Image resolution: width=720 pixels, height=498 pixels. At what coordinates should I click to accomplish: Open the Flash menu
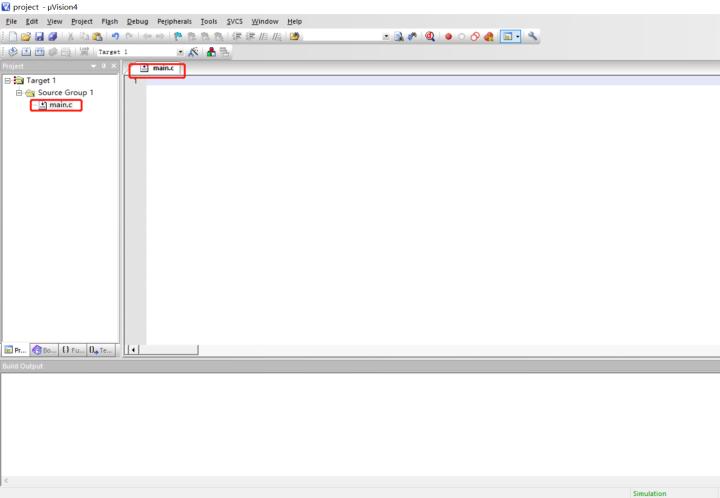click(x=109, y=21)
